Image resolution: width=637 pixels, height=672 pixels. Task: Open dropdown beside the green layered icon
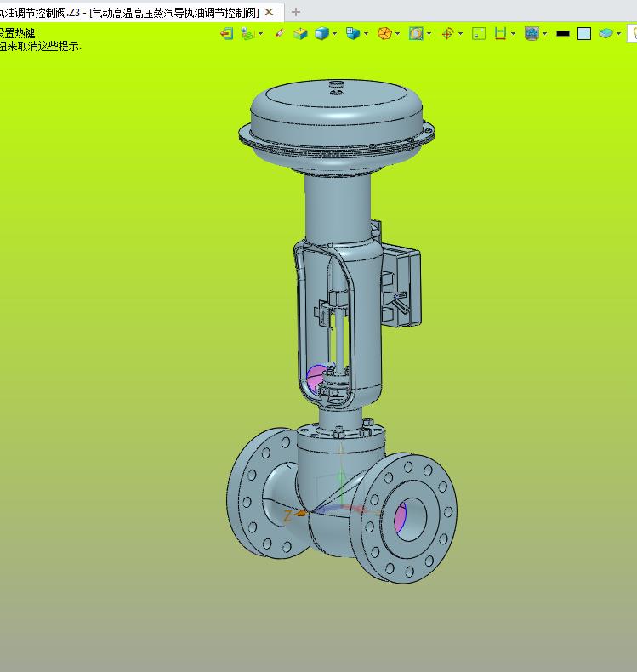tap(260, 33)
